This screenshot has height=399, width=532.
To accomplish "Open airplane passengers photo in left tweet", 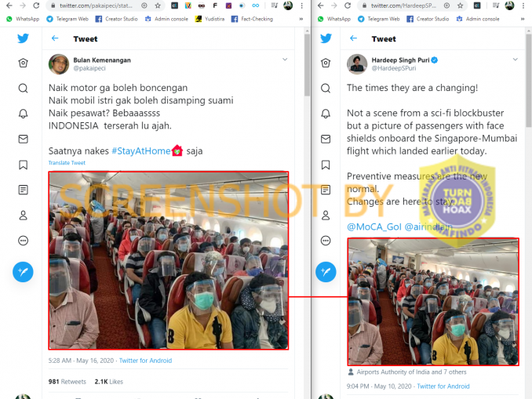I will click(x=169, y=260).
